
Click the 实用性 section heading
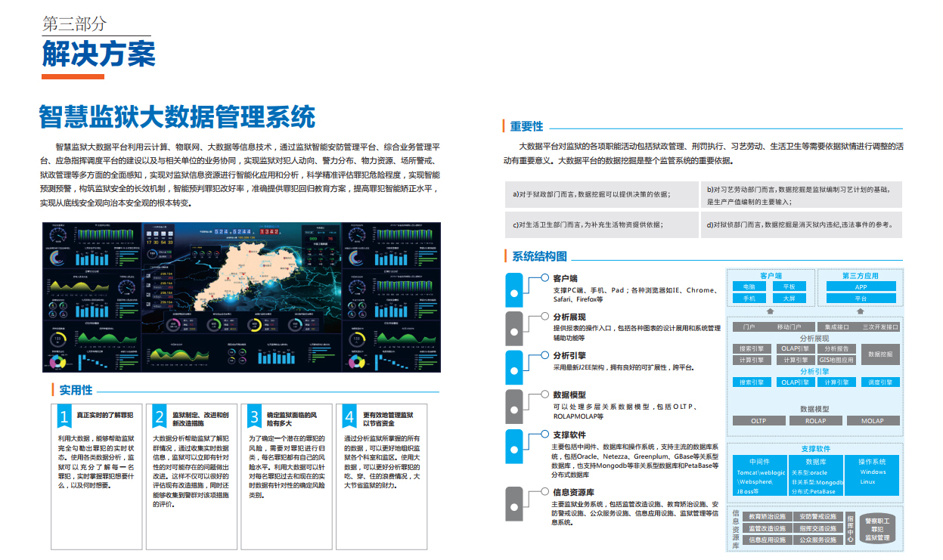point(76,390)
